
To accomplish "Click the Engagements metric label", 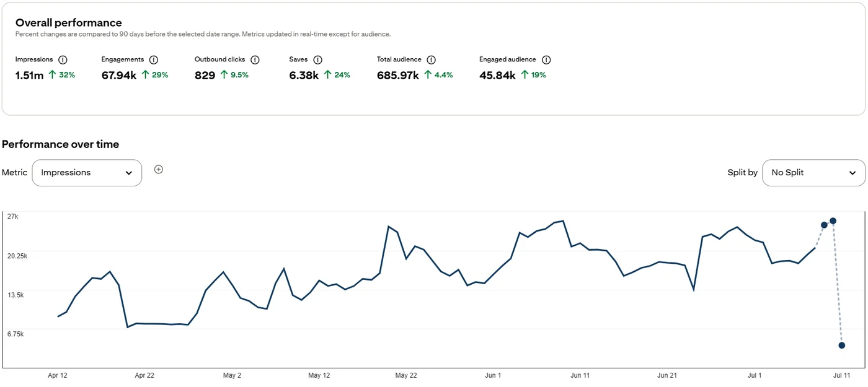I will coord(123,59).
